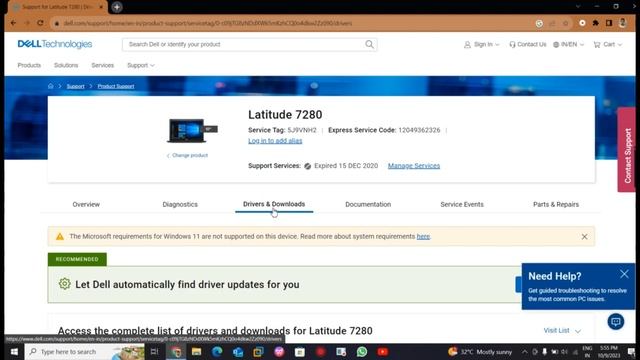
Task: Expand the Visit List chevron
Action: click(578, 331)
